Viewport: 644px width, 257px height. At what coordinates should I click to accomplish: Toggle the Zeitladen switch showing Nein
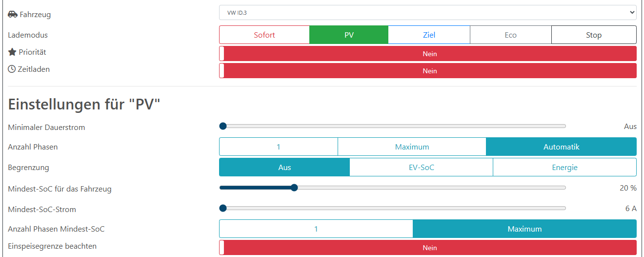pyautogui.click(x=428, y=71)
